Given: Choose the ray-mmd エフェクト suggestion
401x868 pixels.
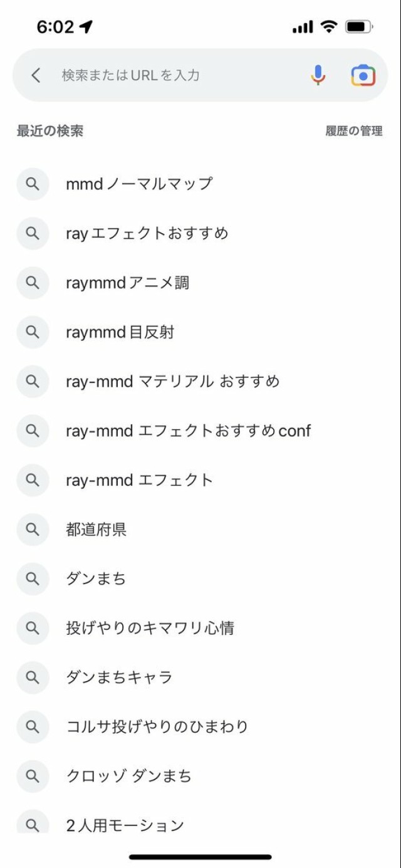Looking at the screenshot, I should (x=139, y=480).
